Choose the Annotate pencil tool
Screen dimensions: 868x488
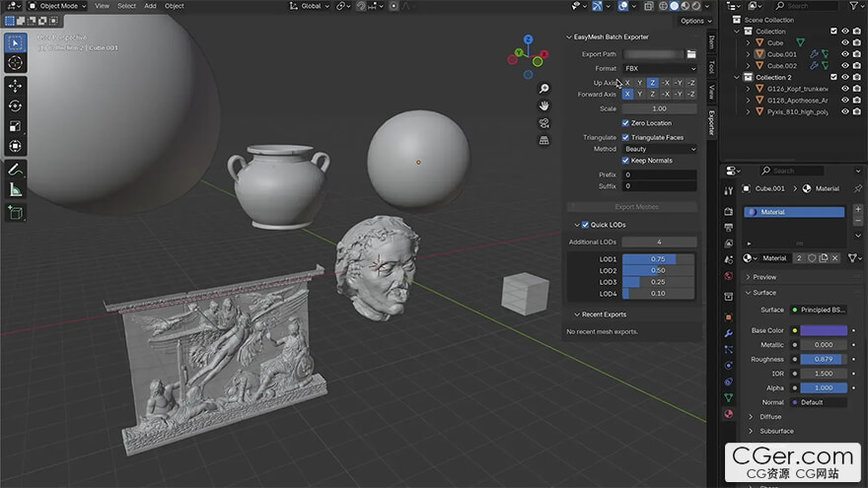[x=16, y=170]
